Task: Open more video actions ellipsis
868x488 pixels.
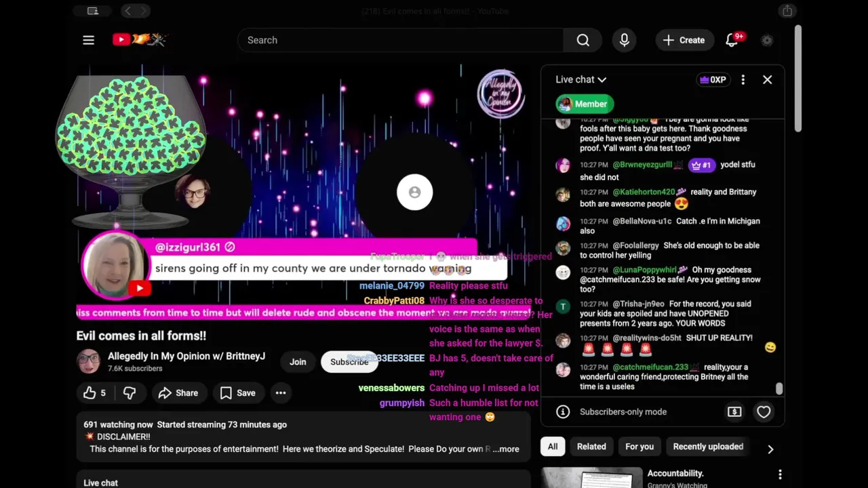Action: (x=281, y=392)
